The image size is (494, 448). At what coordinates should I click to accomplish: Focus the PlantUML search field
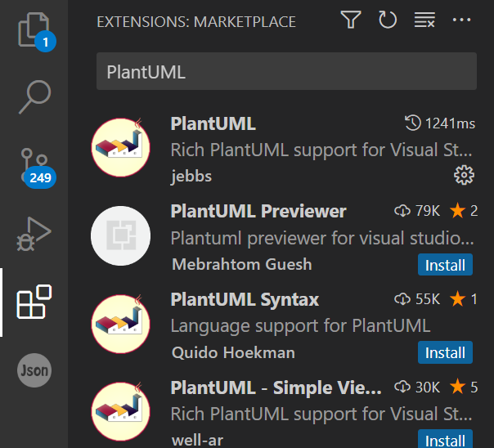coord(286,71)
